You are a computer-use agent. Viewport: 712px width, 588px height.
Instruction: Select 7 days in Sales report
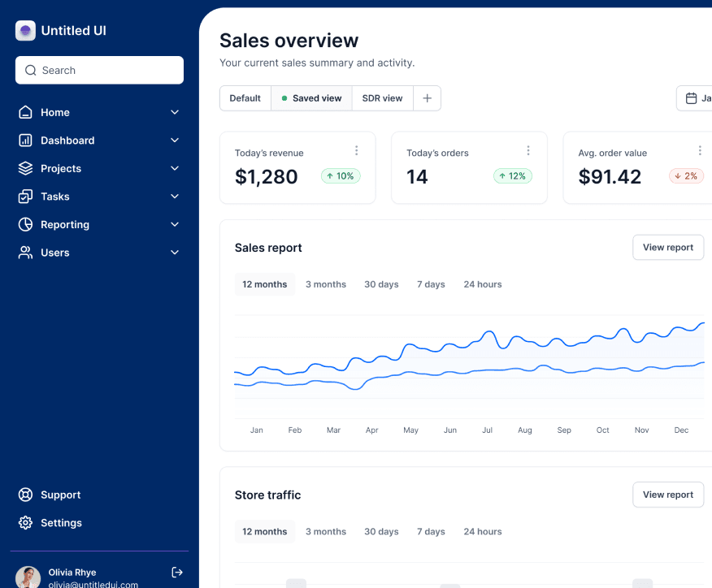point(431,284)
